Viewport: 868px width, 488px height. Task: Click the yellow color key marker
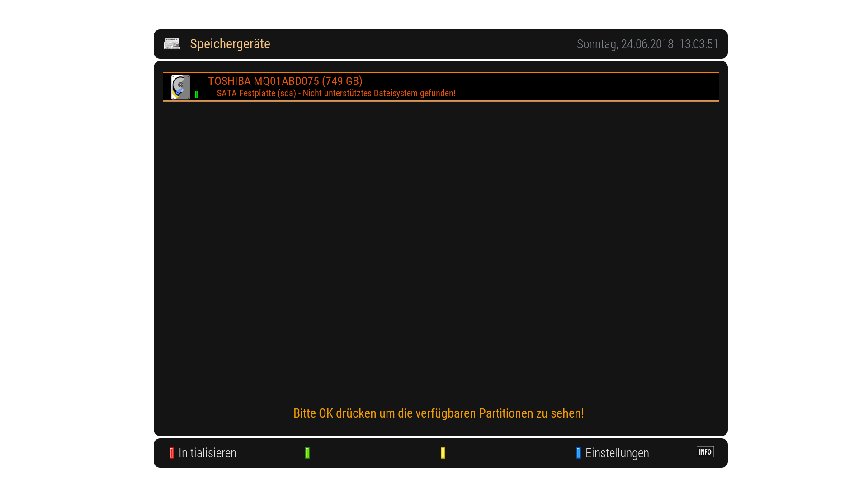pyautogui.click(x=443, y=453)
